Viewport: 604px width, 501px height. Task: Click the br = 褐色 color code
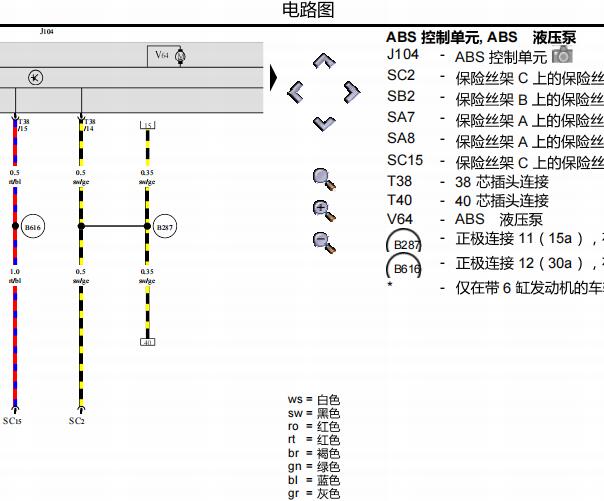[314, 453]
